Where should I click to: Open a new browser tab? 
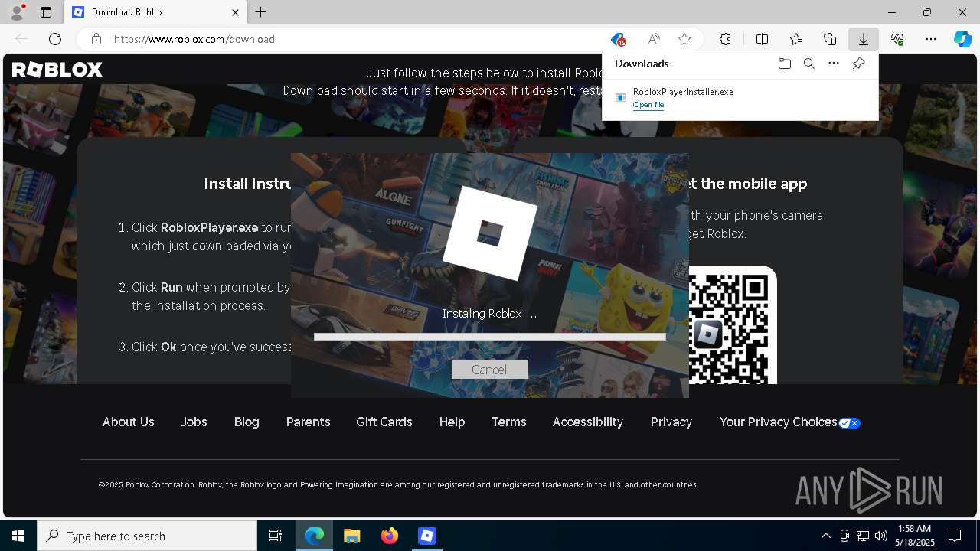tap(261, 12)
